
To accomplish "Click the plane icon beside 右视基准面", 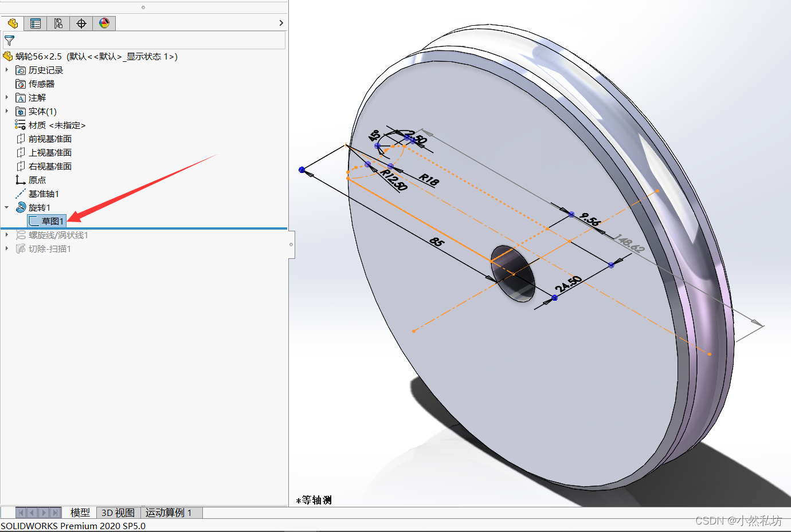I will pyautogui.click(x=21, y=166).
